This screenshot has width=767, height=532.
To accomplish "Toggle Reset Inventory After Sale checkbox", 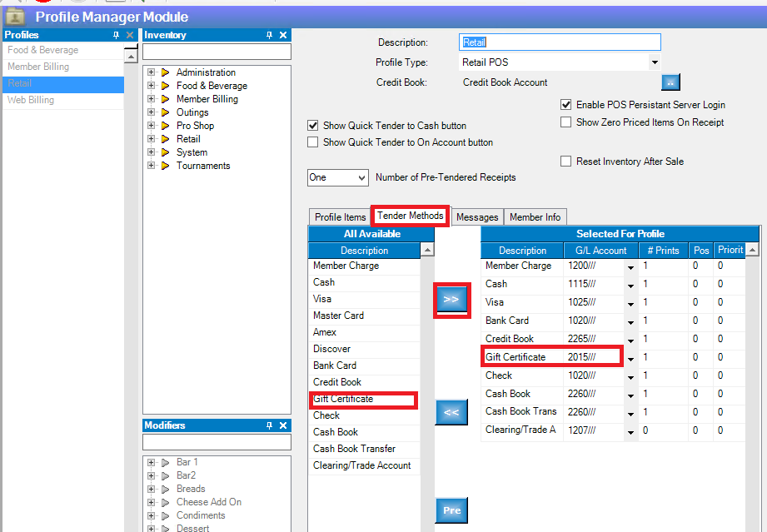I will click(x=566, y=162).
